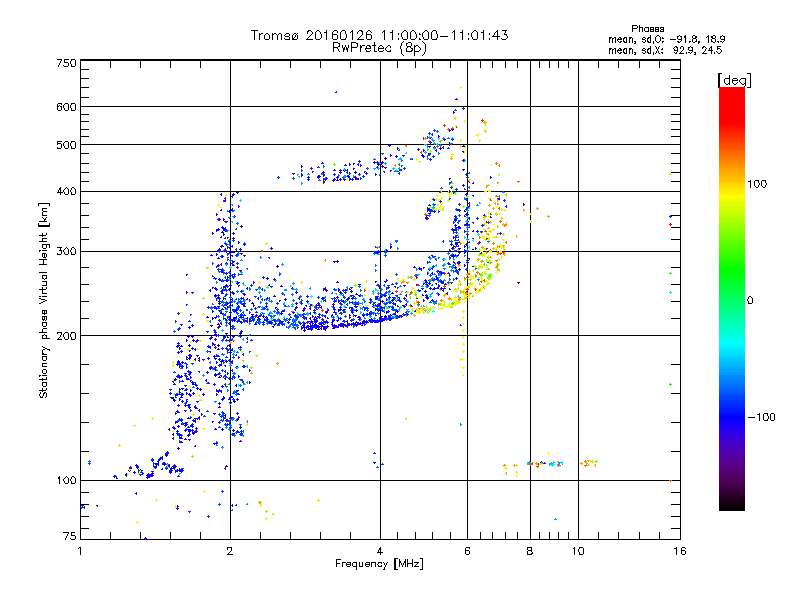Click the x-axis tick label '10'
Screen dimensions: 800x600
578,551
